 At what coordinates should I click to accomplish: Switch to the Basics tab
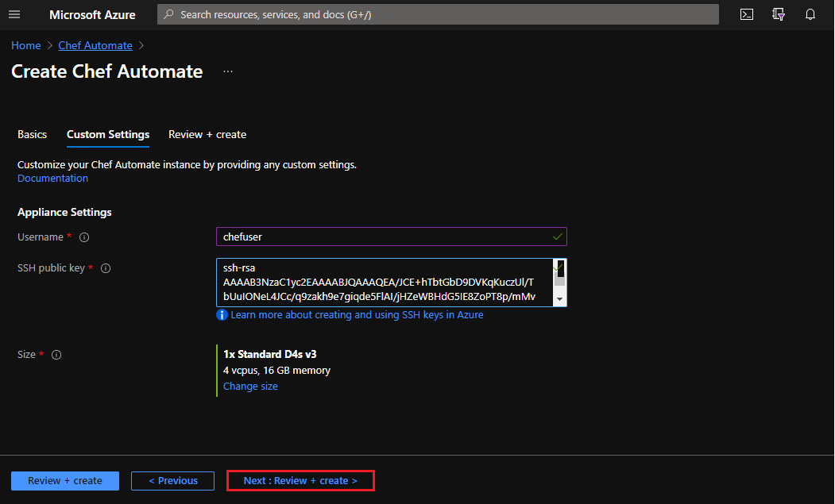point(32,134)
